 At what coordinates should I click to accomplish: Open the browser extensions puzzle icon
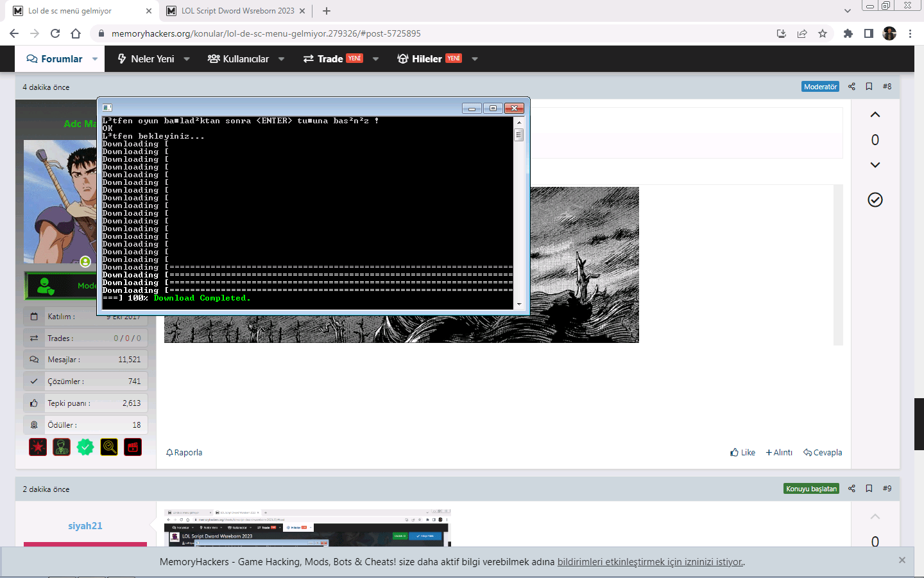(x=848, y=33)
